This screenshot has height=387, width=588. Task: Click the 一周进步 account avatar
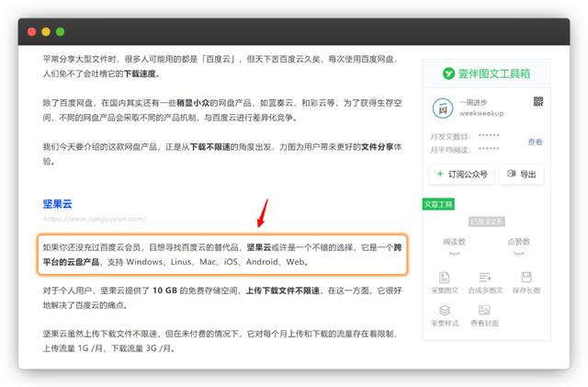tap(443, 108)
